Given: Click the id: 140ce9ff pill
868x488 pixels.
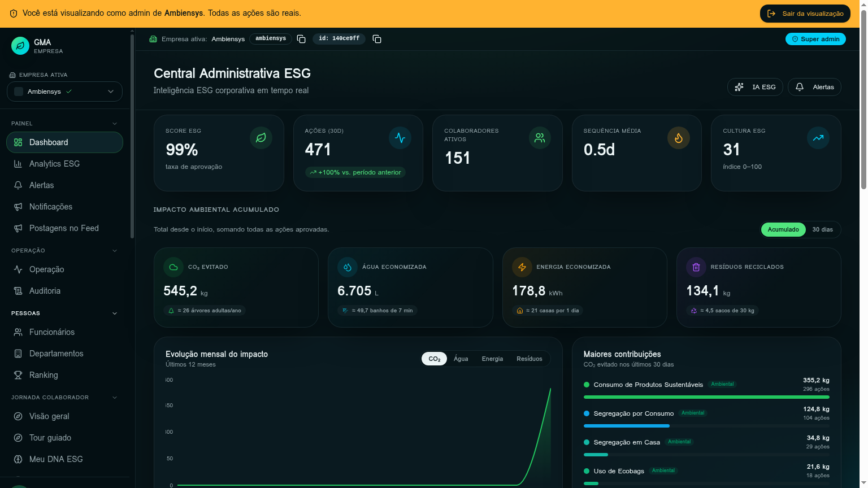Looking at the screenshot, I should (x=339, y=38).
